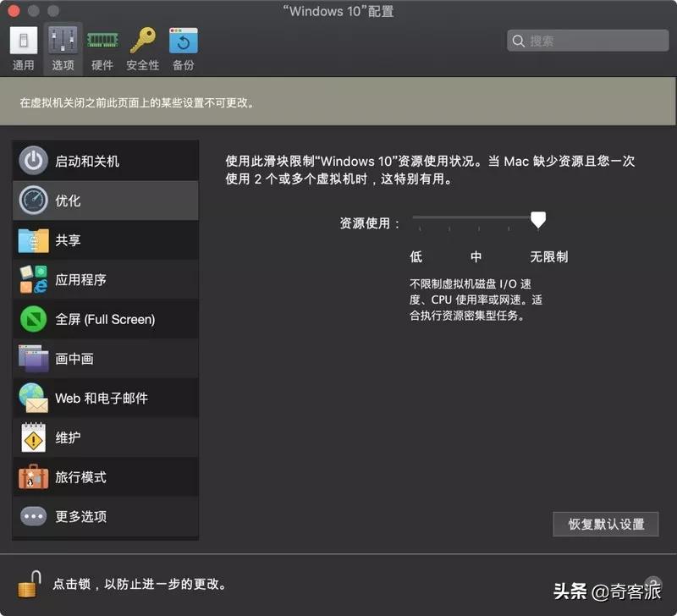
Task: Open the 共享 folder icon
Action: tap(34, 240)
